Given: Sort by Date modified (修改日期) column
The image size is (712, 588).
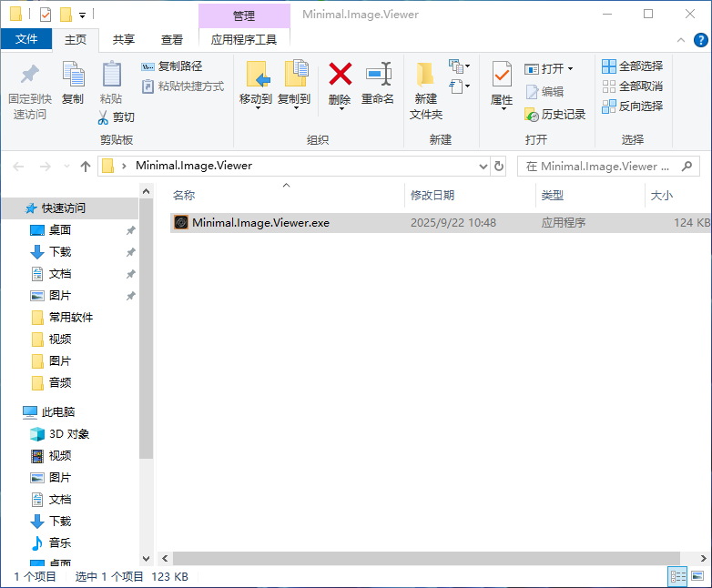Looking at the screenshot, I should point(470,196).
